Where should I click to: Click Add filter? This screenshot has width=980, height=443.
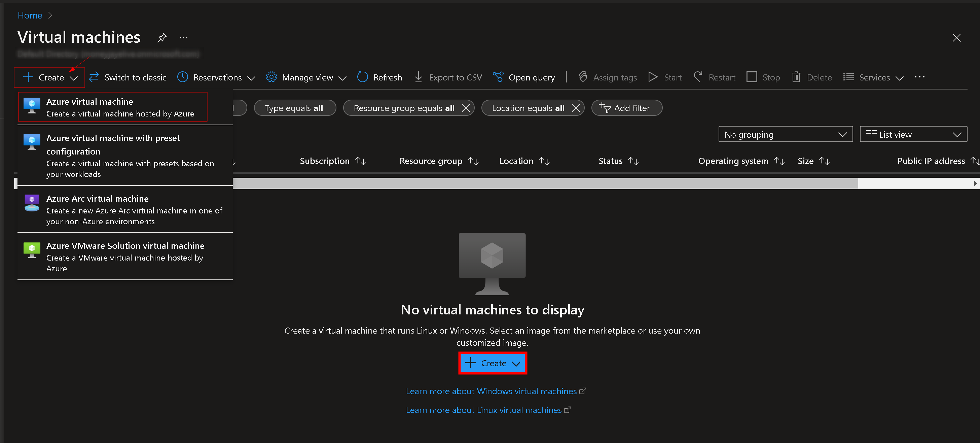(x=626, y=108)
